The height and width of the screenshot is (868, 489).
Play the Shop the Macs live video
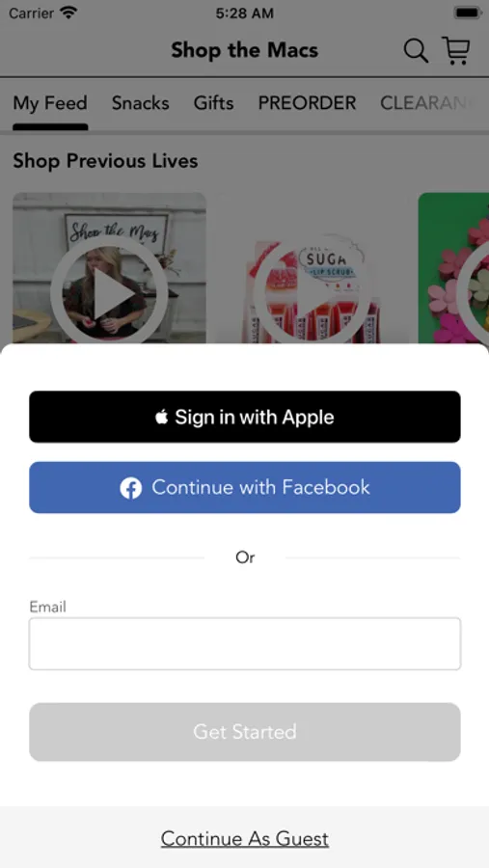[x=109, y=293]
